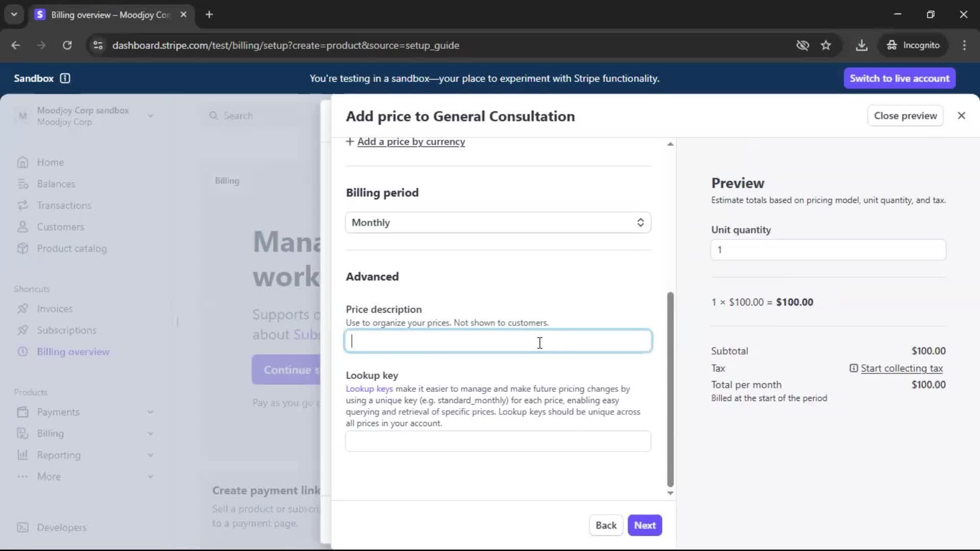
Task: Open Invoices shortcut in sidebar
Action: (x=55, y=309)
